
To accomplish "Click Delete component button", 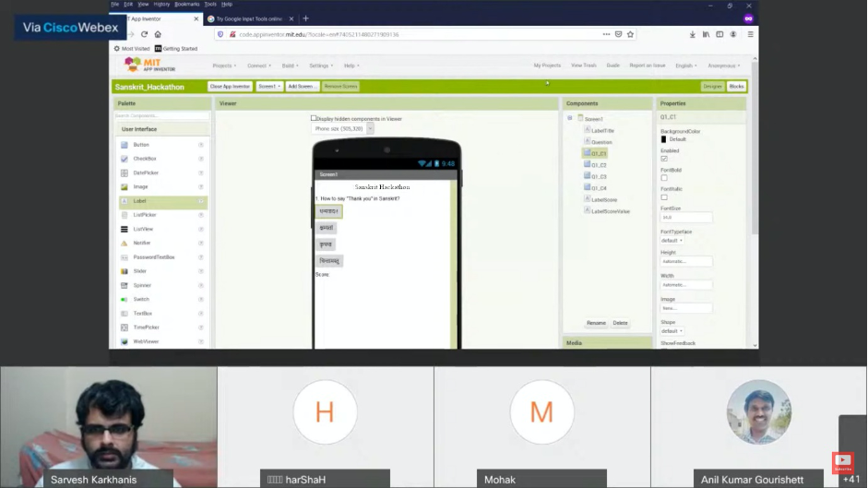I will [x=620, y=323].
